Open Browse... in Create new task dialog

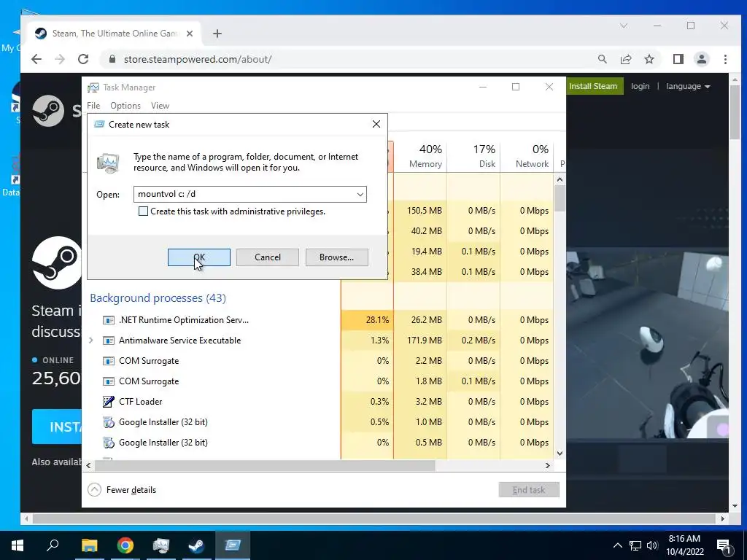click(x=336, y=257)
